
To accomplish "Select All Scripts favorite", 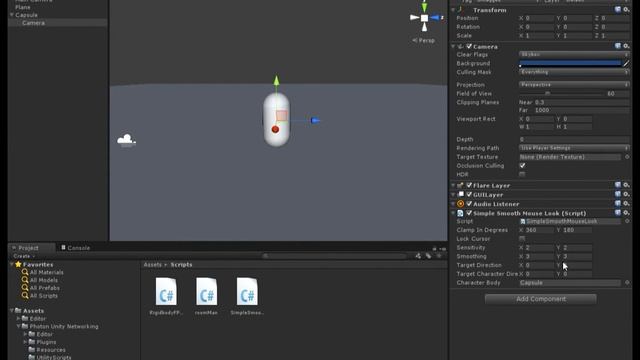I will (44, 296).
